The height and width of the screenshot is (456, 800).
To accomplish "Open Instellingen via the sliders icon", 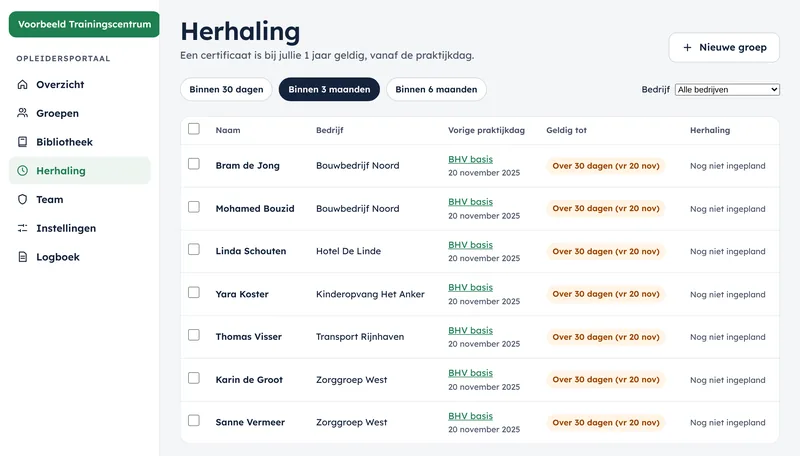I will [x=22, y=228].
